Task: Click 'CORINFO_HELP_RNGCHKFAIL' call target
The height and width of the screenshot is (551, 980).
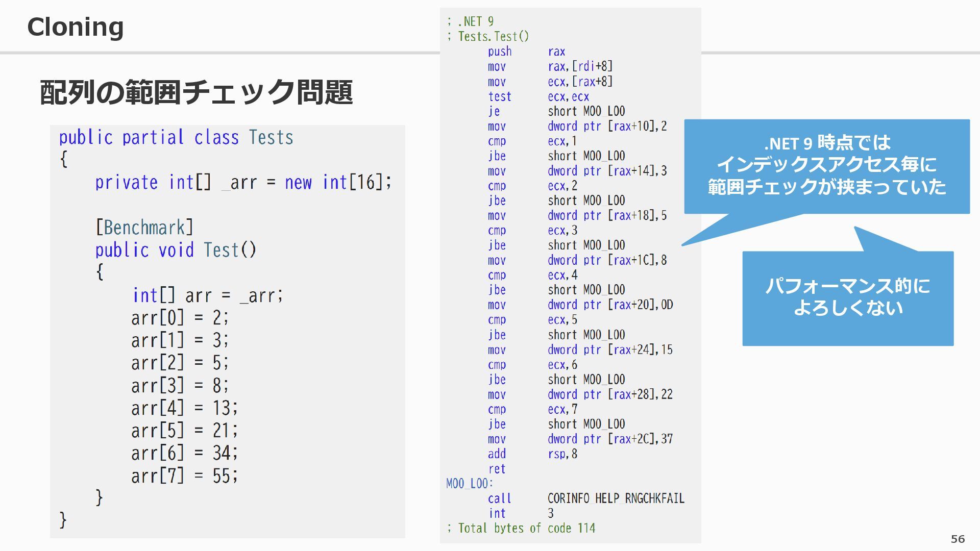Action: (x=616, y=498)
